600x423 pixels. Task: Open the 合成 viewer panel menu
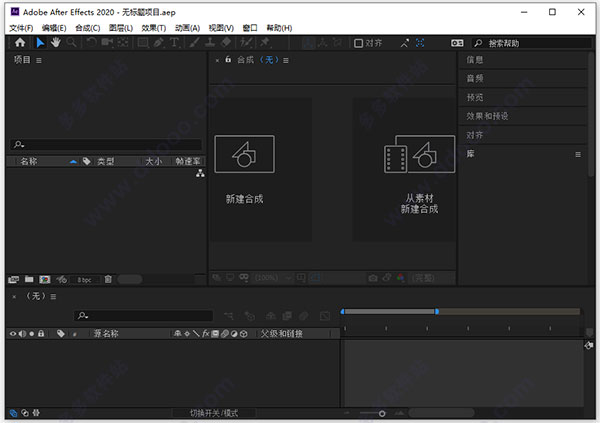click(x=286, y=60)
